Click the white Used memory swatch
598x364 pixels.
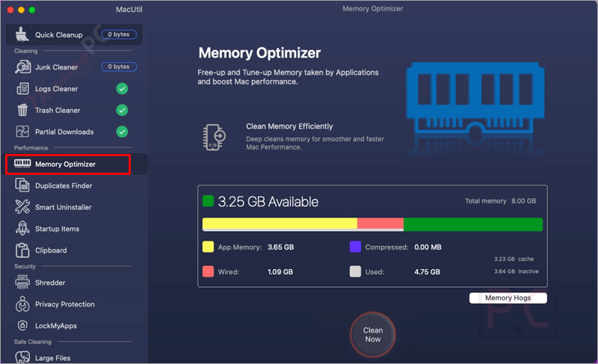355,271
